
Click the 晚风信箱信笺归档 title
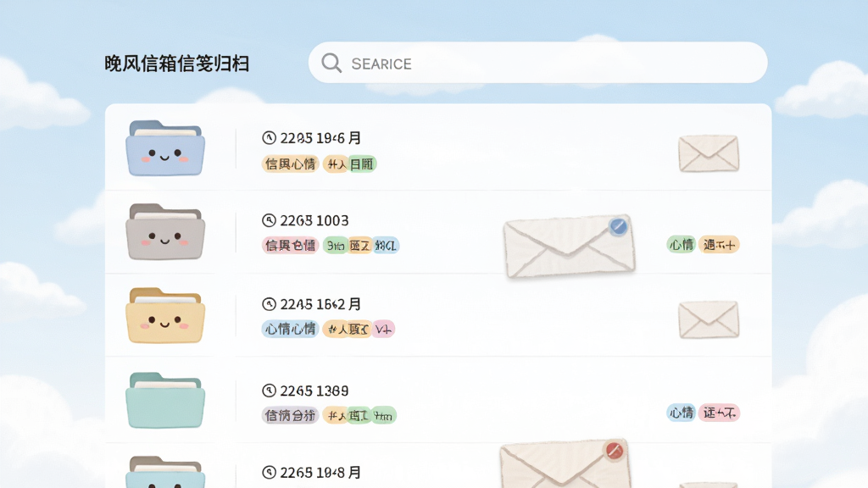(176, 64)
